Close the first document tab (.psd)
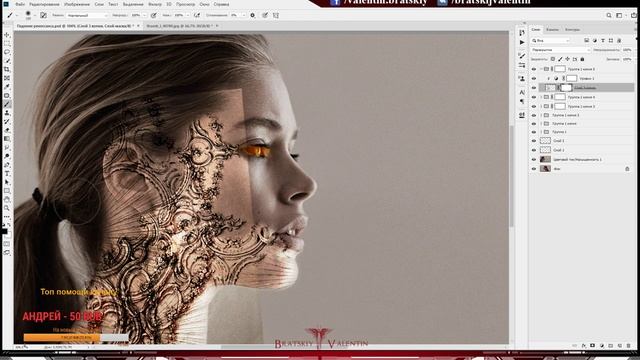The image size is (640, 360). (x=138, y=26)
